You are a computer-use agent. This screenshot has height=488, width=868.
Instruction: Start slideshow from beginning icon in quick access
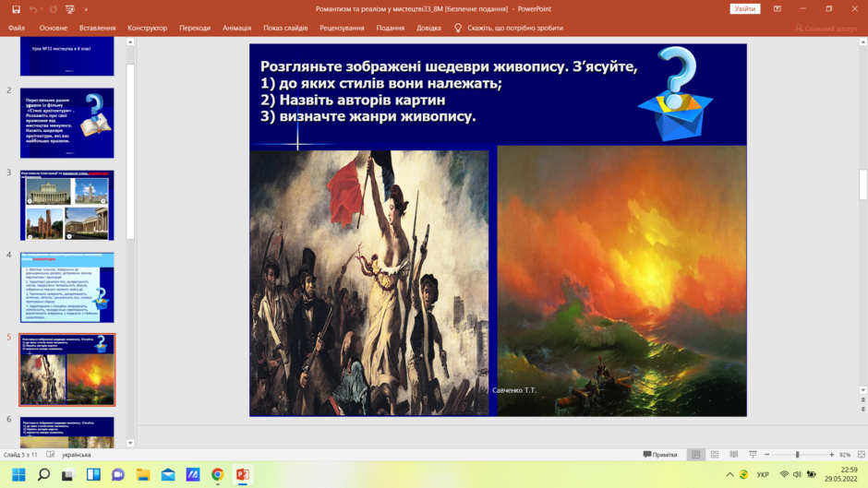pos(70,9)
